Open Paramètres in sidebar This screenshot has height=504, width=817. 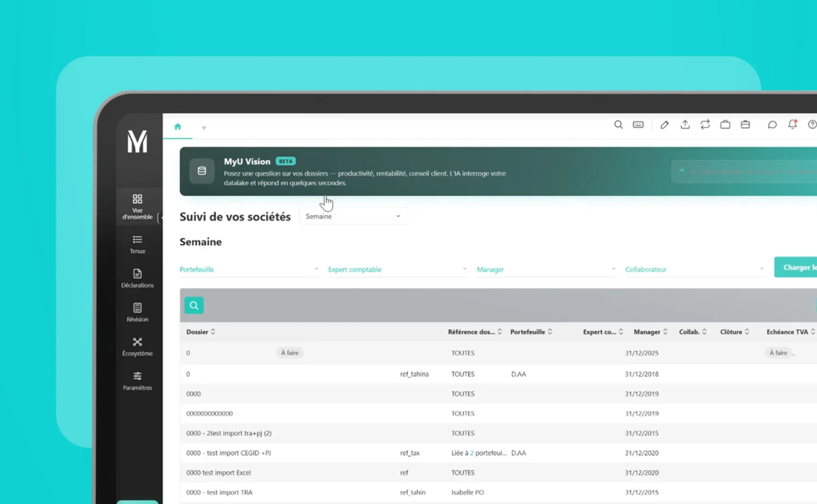[137, 381]
